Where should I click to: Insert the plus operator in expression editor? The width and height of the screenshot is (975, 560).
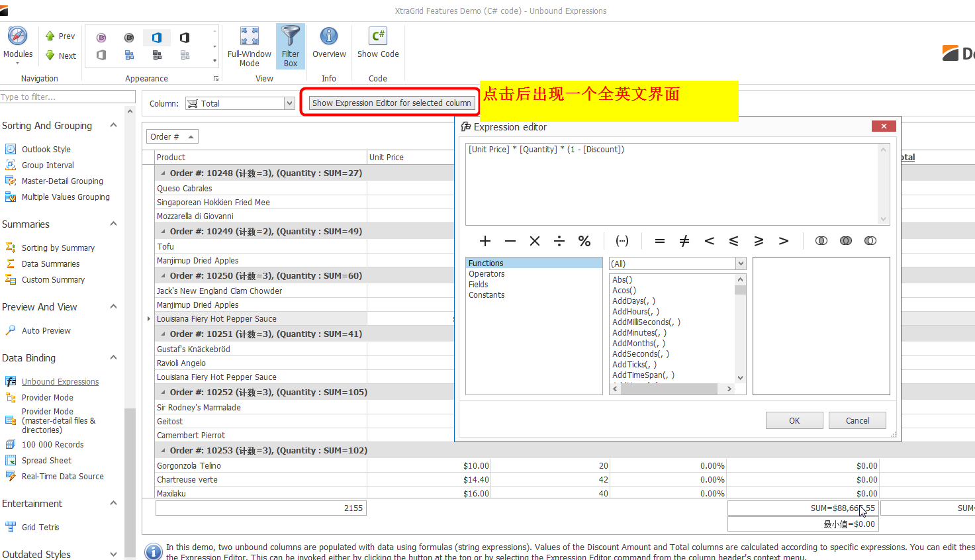coord(485,241)
